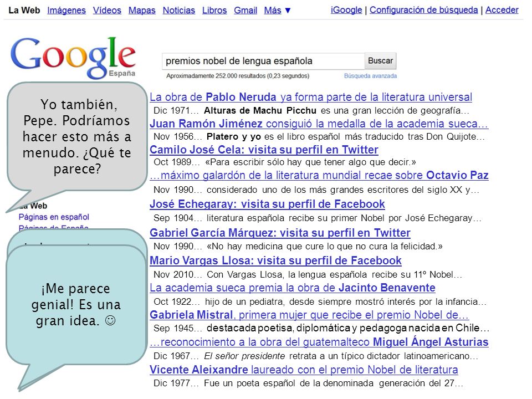Go to Mapas
532x399 pixels.
[142, 11]
